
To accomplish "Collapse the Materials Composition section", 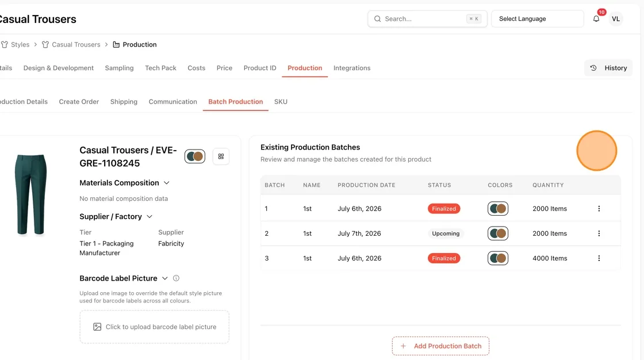I will pos(166,183).
